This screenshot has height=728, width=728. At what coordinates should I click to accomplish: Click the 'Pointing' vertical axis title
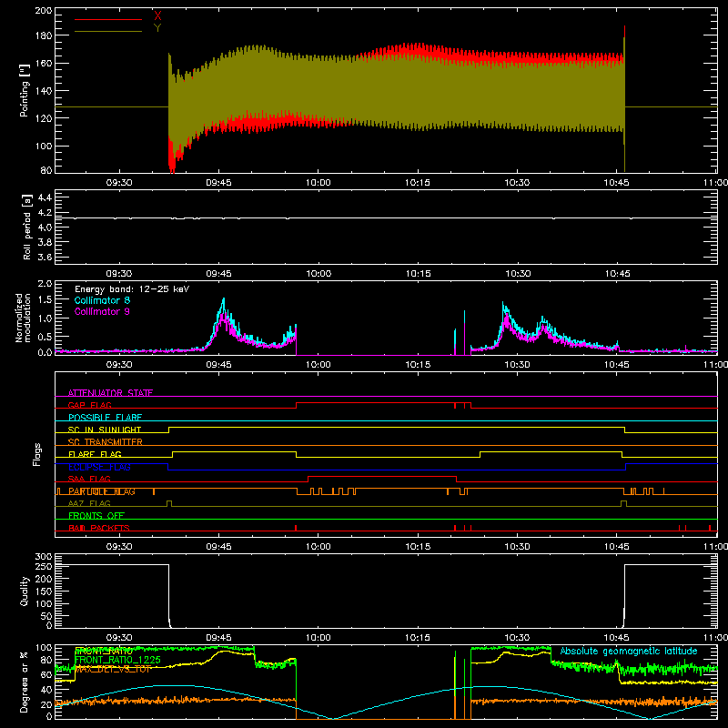coord(25,90)
